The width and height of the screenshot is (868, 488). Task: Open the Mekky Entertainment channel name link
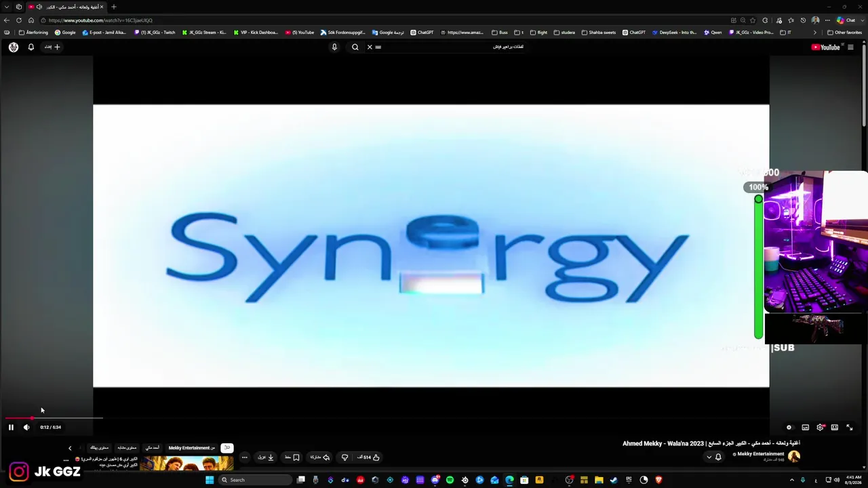(761, 454)
